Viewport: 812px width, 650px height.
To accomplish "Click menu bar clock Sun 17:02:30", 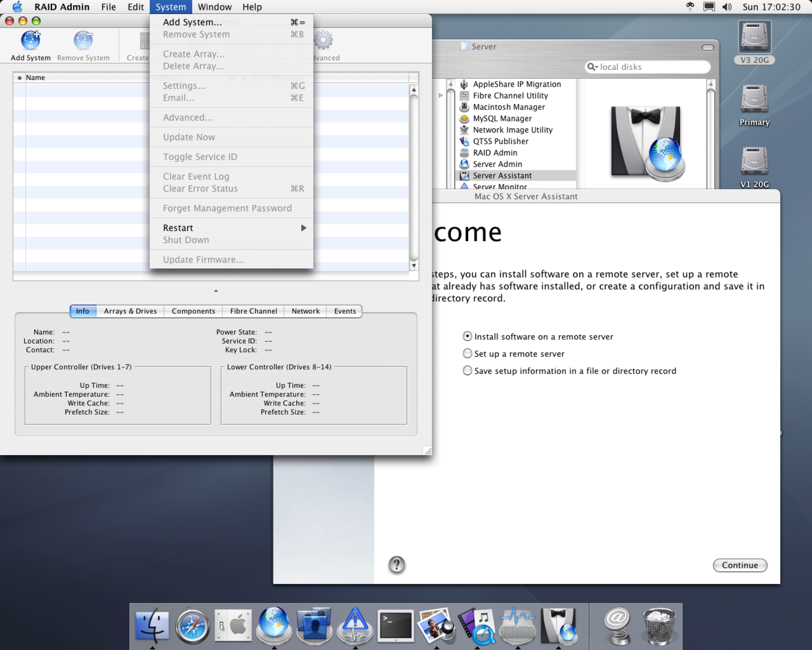I will click(x=771, y=7).
